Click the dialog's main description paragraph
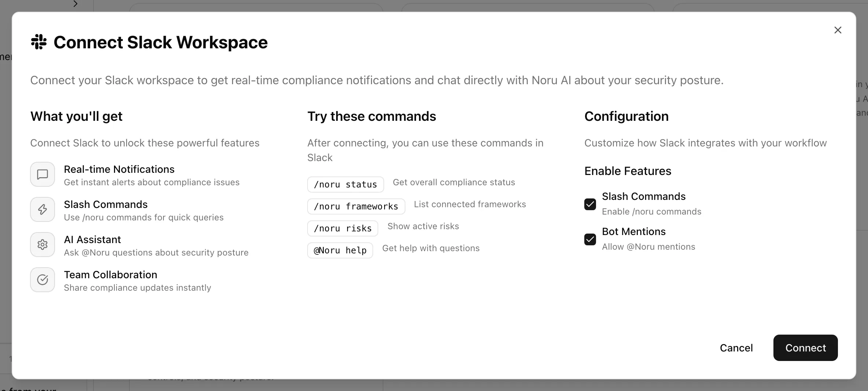Image resolution: width=868 pixels, height=391 pixels. tap(377, 80)
